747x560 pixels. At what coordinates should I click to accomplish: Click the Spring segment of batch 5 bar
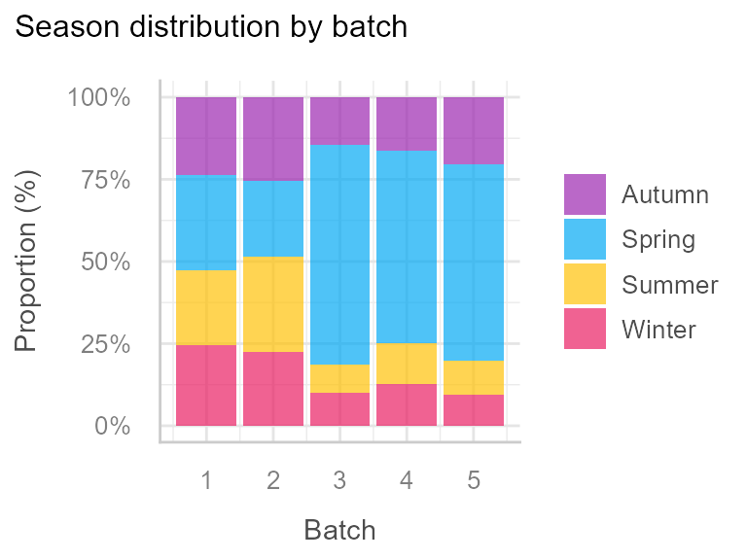click(x=474, y=262)
